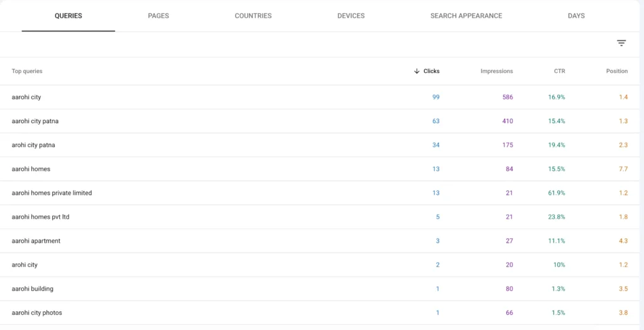Click the 410 impressions value
Screen dimensions: 644x330
tap(508, 121)
